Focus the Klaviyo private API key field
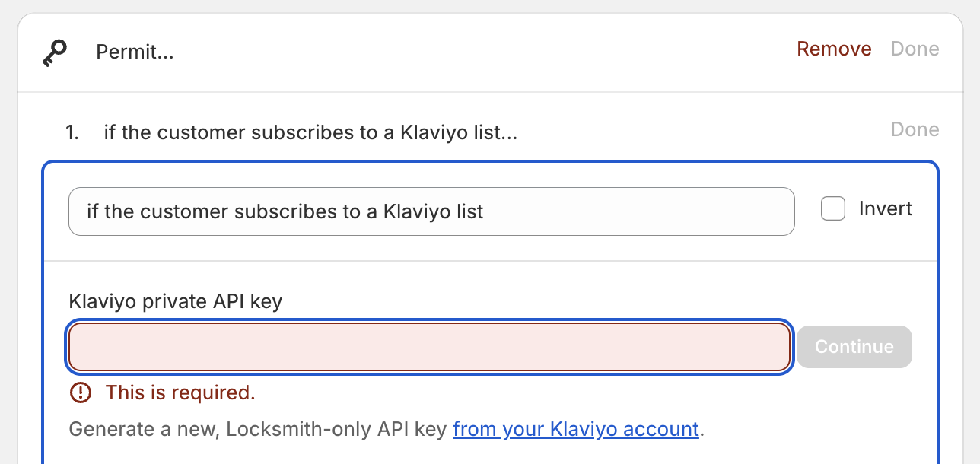 coord(430,347)
